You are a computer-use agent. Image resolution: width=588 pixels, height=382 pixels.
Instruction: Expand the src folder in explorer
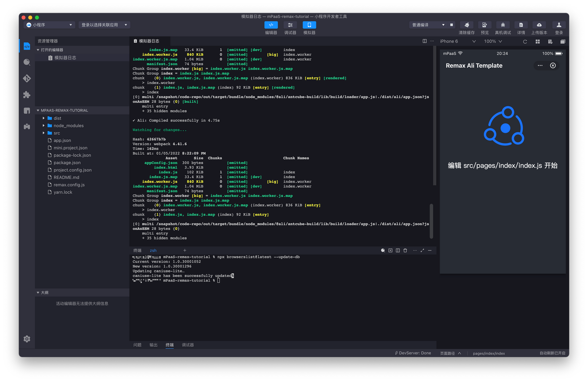point(57,133)
